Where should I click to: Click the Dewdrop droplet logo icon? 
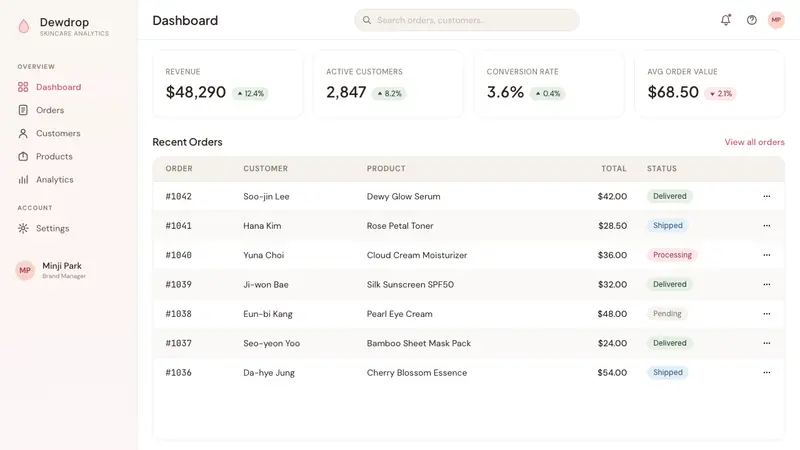23,26
